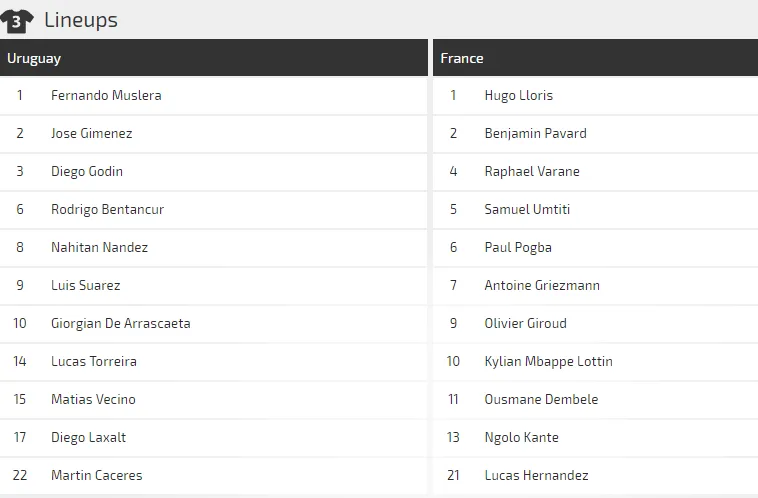Open Lucas Hernandez's player link
758x498 pixels.
[536, 476]
